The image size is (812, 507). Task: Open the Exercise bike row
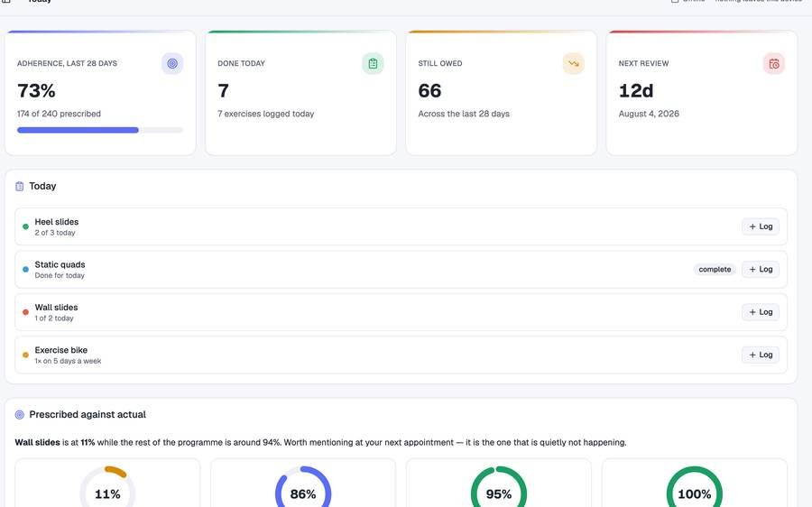coord(401,355)
